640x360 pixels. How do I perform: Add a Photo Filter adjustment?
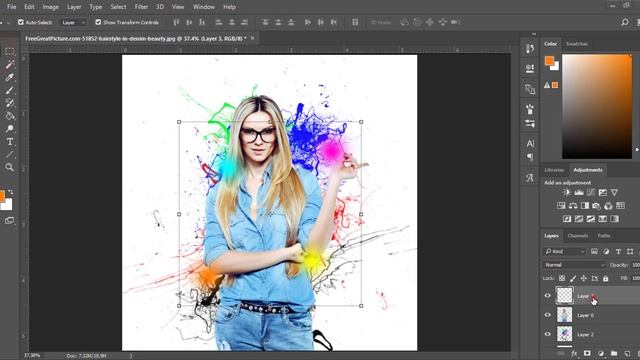tap(596, 205)
